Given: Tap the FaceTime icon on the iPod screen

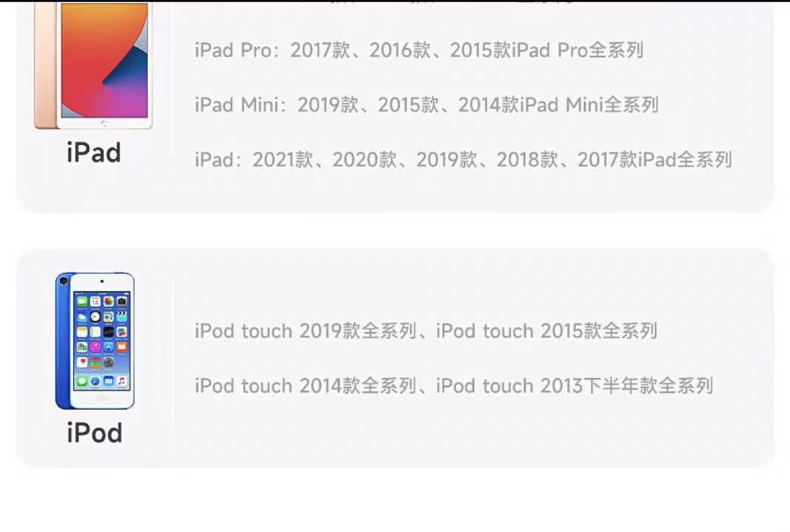Looking at the screenshot, I should tap(82, 301).
